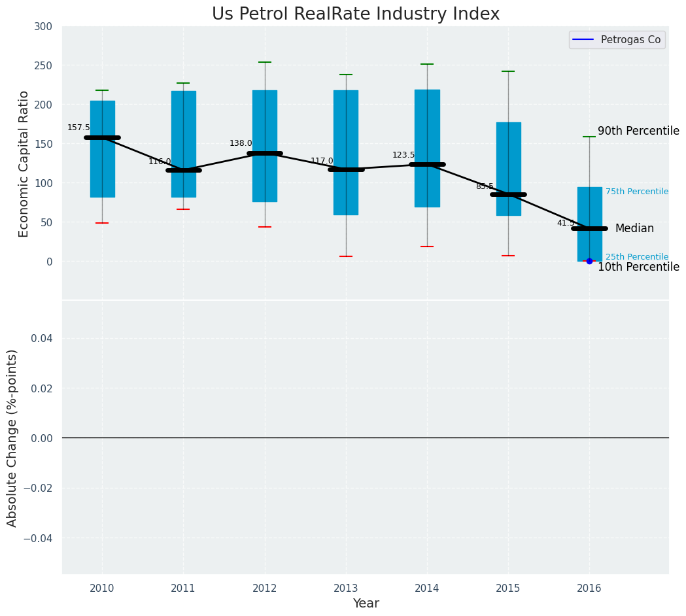
Task: Click the blue Petrogas Co marker at 2016
Action: tap(589, 261)
